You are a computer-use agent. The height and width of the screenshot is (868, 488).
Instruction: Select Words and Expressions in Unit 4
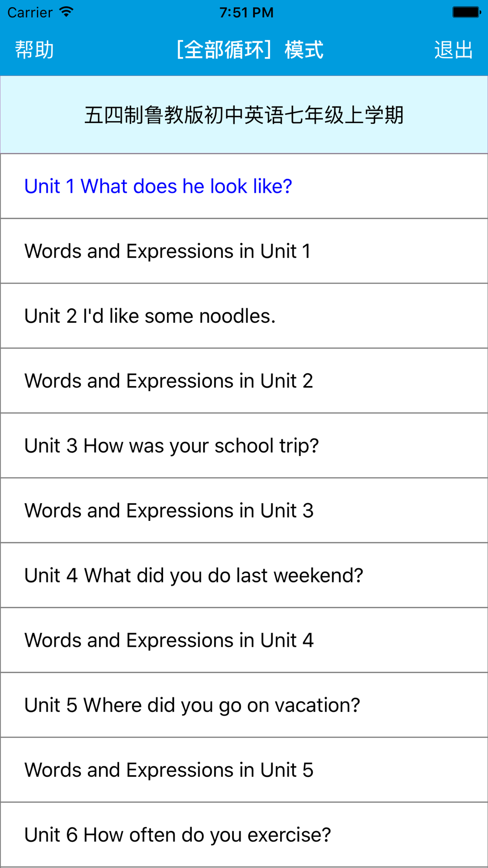tap(244, 641)
